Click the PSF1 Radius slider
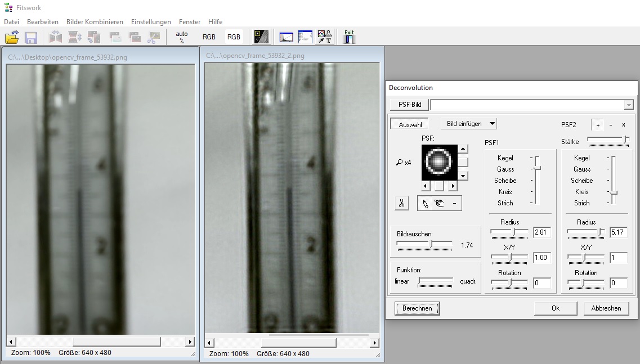 click(510, 232)
